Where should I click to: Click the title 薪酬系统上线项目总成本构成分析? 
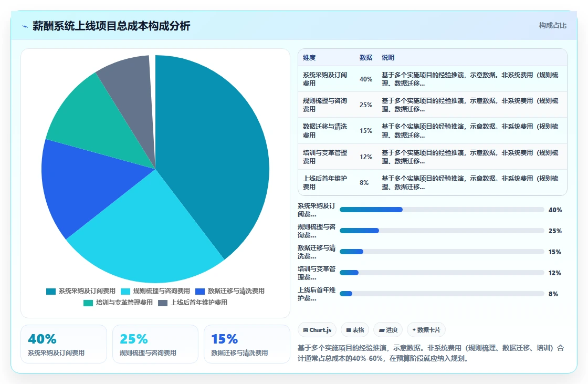coord(111,26)
